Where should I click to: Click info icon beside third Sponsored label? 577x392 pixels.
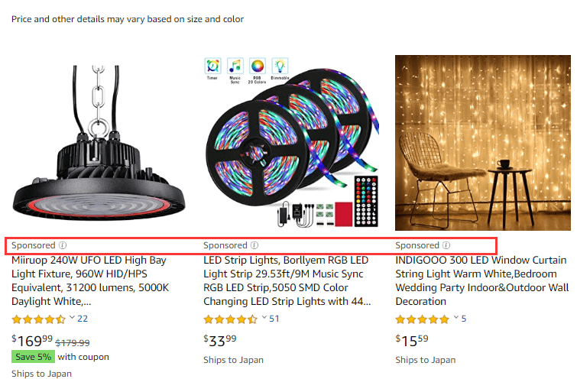click(x=446, y=245)
